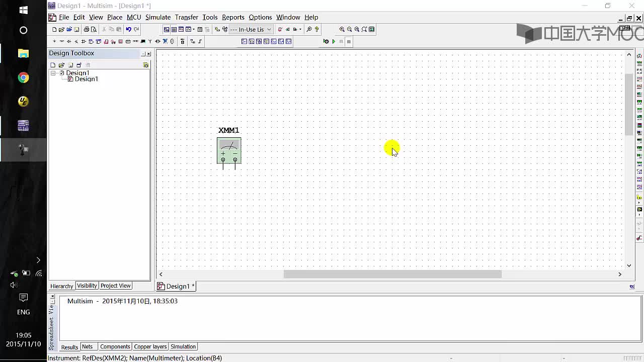The height and width of the screenshot is (362, 644).
Task: Undo the last action
Action: pos(128,29)
